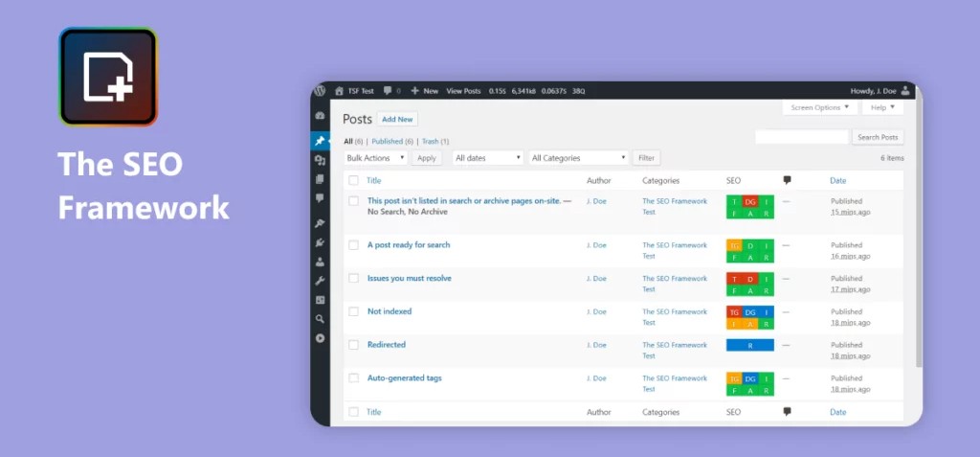Click the Search Posts button
Viewport: 980px width, 457px height.
click(878, 137)
